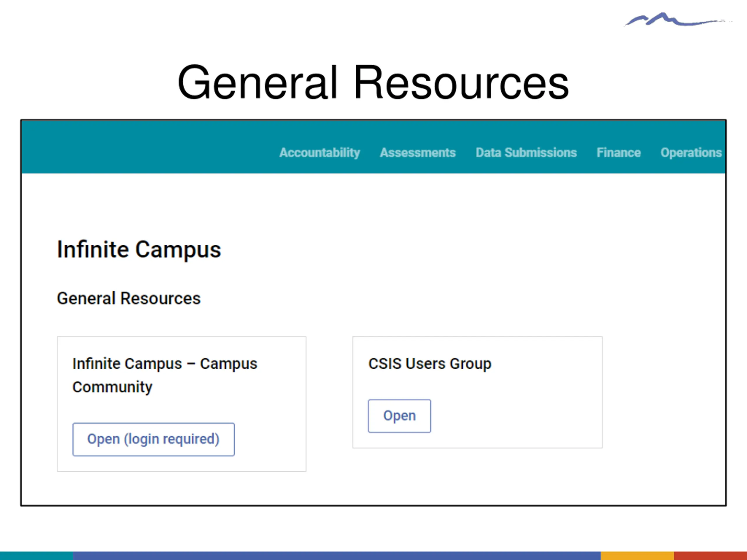
Task: Select the Operations menu item
Action: tap(691, 153)
